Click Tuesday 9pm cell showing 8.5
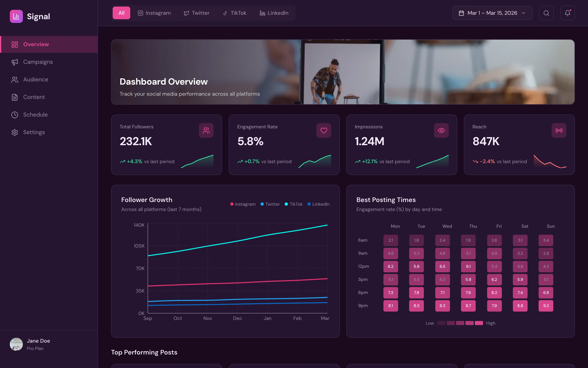Viewport: 588px width, 368px height. point(416,306)
